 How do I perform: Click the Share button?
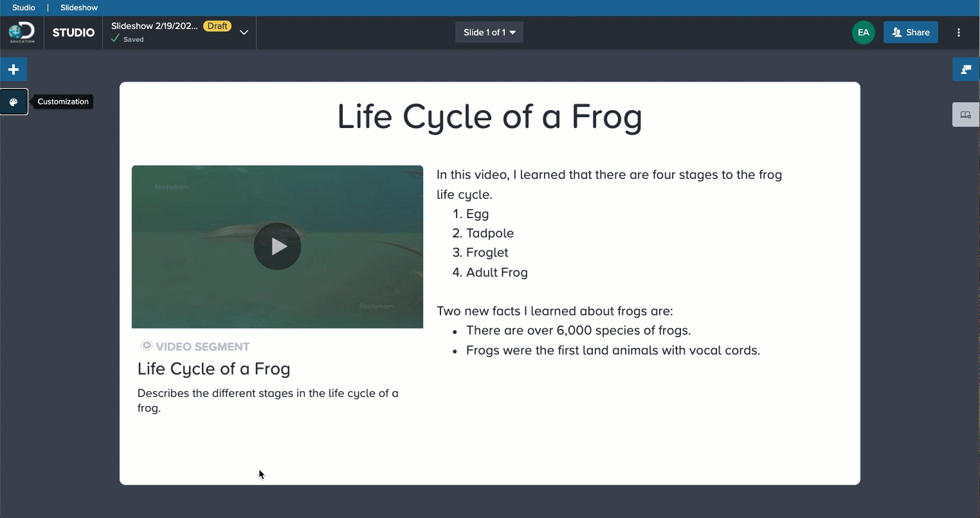[911, 32]
